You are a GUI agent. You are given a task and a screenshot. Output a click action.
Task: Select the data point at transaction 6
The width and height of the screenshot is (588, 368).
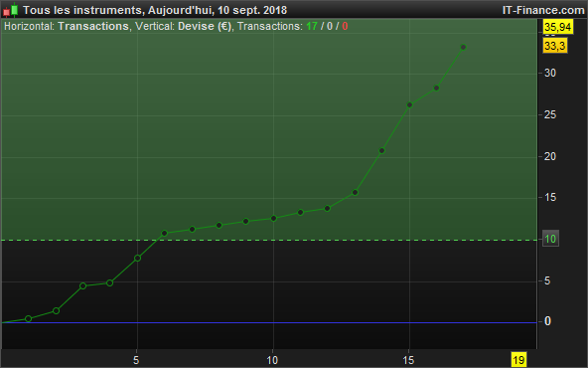click(164, 233)
